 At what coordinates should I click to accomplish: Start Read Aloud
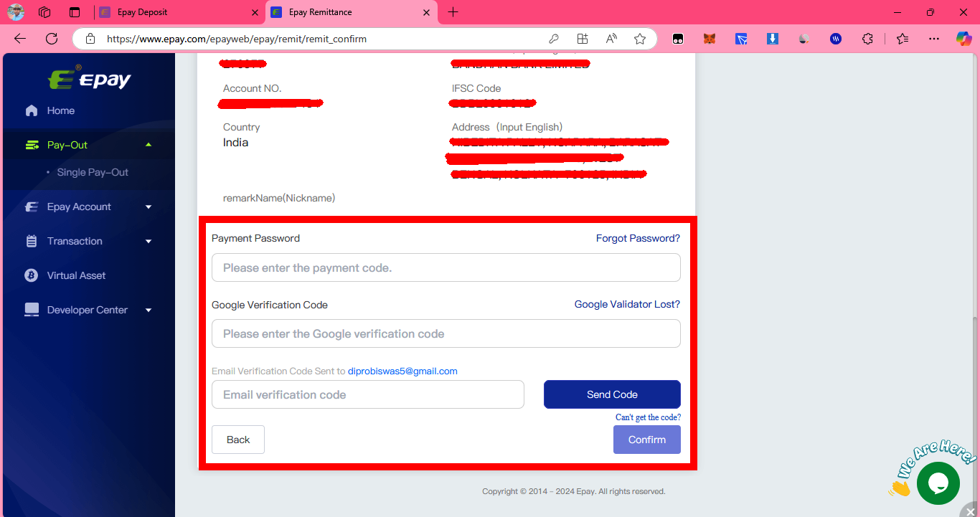coord(611,39)
